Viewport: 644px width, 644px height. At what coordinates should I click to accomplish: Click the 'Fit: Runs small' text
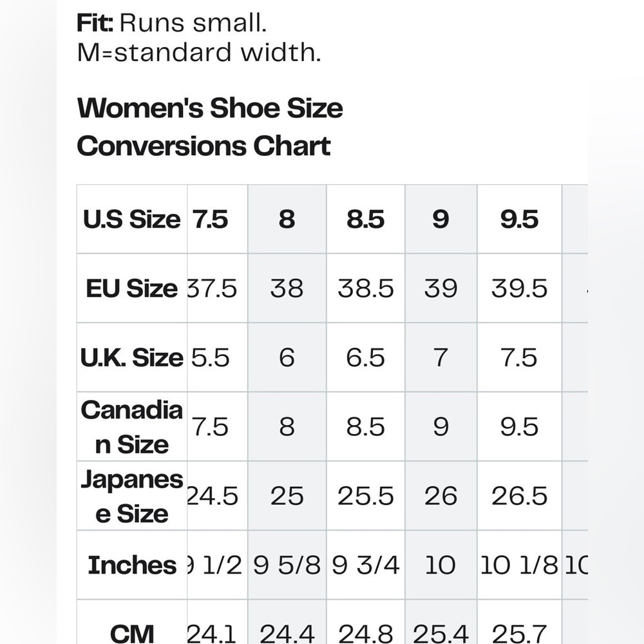(172, 24)
